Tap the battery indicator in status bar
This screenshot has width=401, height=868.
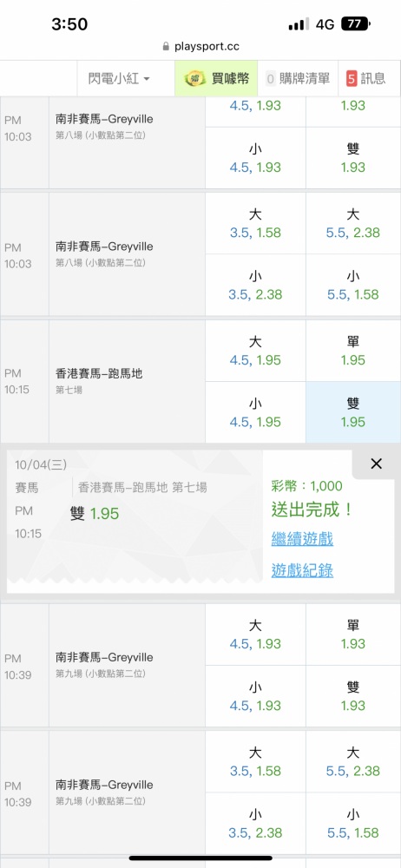coord(356,23)
